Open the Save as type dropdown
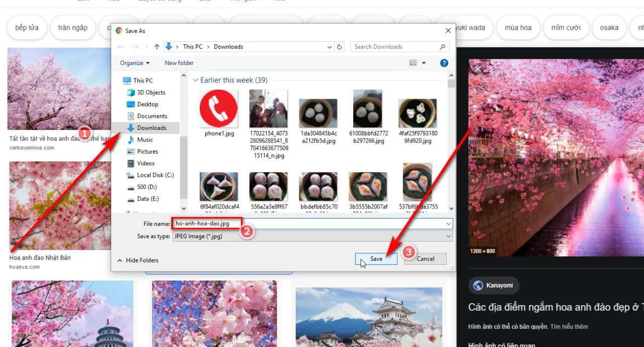This screenshot has height=347, width=644. coord(312,236)
